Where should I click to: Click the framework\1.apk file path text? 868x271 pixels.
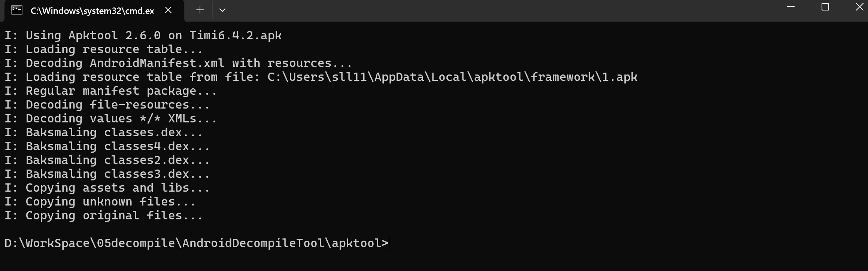452,77
